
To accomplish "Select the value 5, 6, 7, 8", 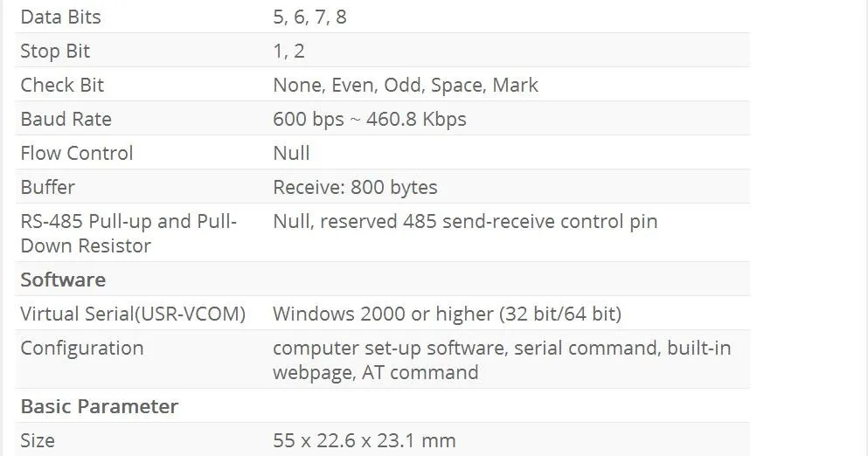I will 309,17.
